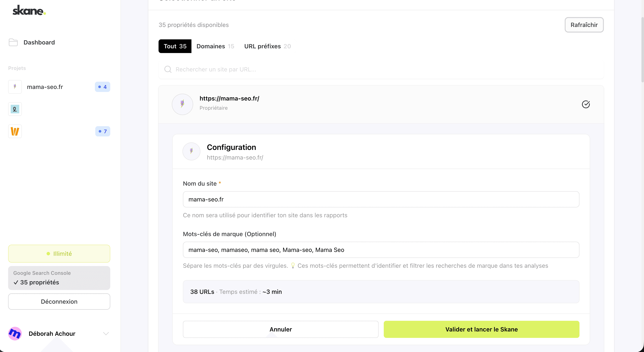Toggle the Illimité plan indicator
Screen dimensions: 644x352
tap(59, 253)
